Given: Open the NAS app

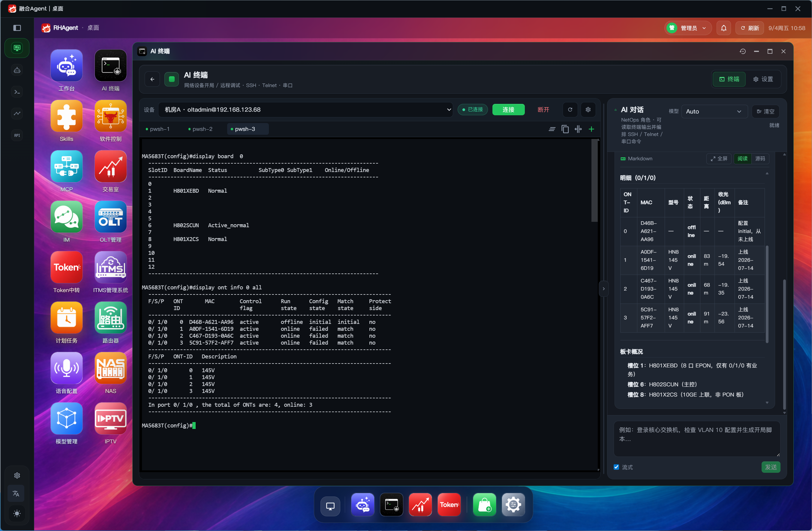Looking at the screenshot, I should pos(110,368).
